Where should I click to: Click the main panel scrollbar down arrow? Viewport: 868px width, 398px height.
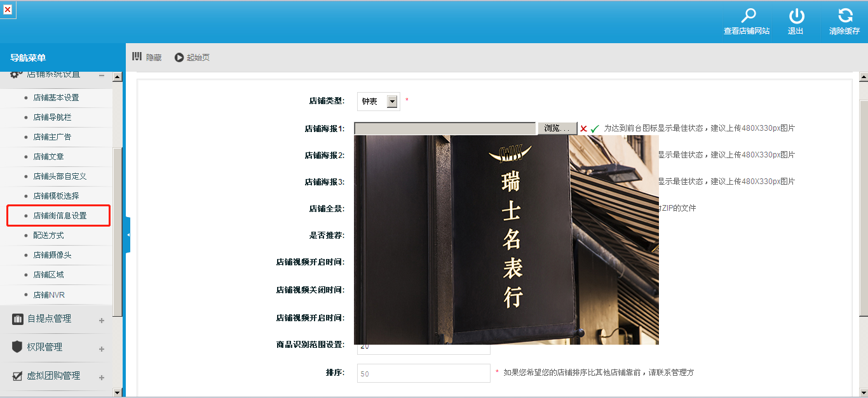click(863, 392)
